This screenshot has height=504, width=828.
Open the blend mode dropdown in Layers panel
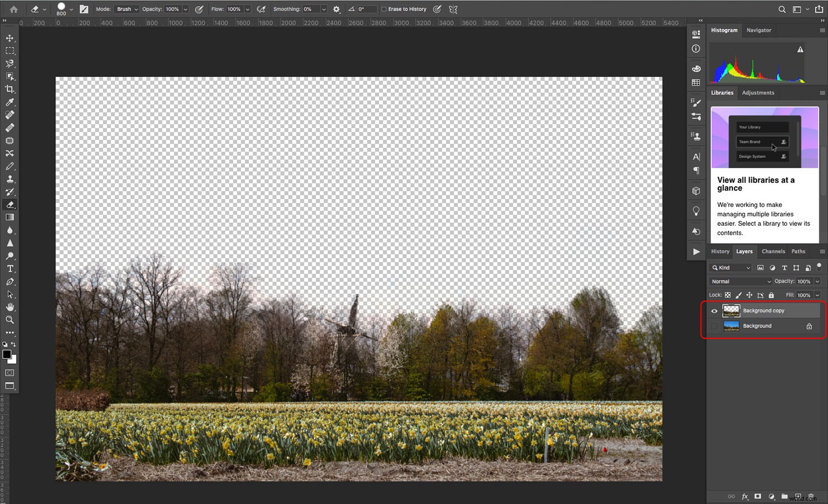coord(740,281)
